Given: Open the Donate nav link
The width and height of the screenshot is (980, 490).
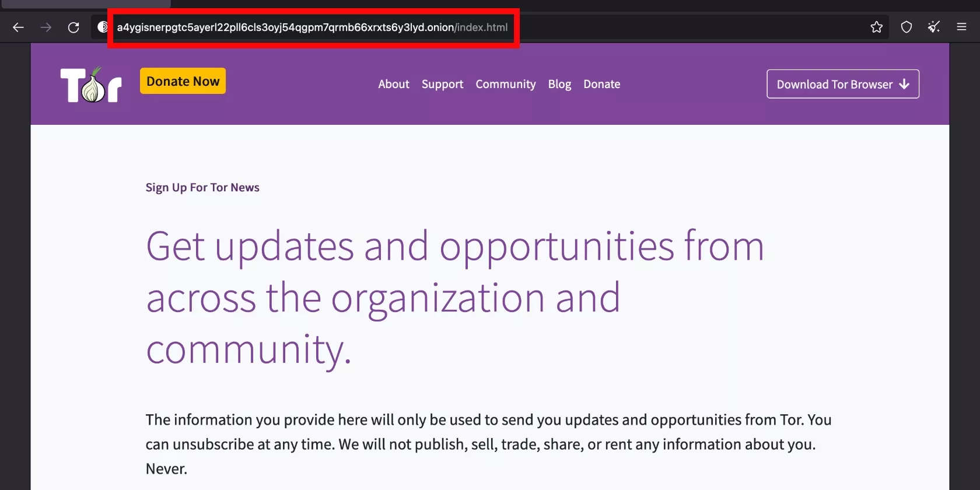Looking at the screenshot, I should coord(601,84).
